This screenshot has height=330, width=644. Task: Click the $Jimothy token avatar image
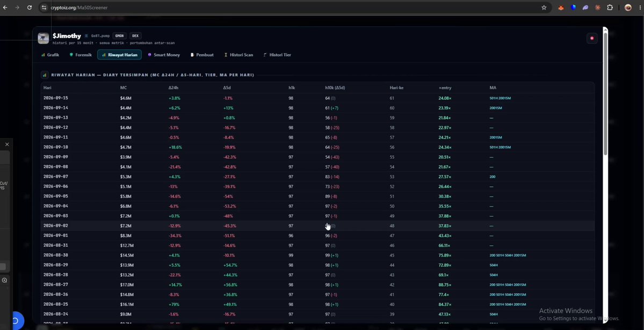pyautogui.click(x=43, y=38)
